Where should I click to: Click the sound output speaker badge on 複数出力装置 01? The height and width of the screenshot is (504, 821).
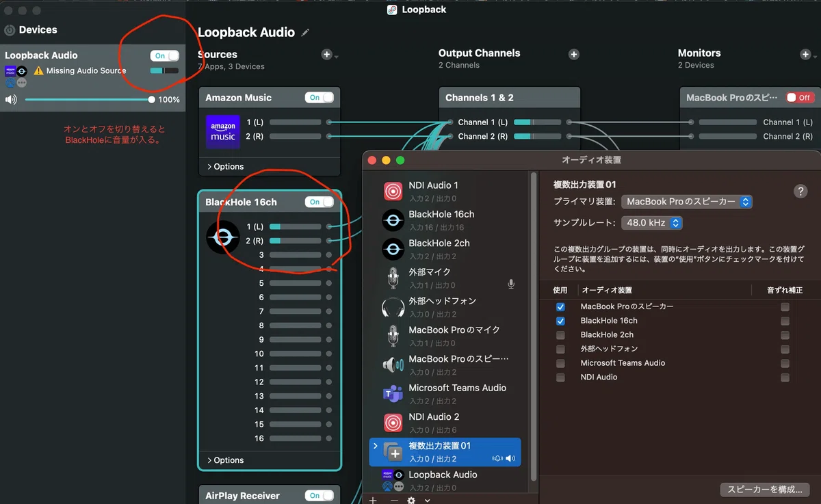pyautogui.click(x=511, y=458)
